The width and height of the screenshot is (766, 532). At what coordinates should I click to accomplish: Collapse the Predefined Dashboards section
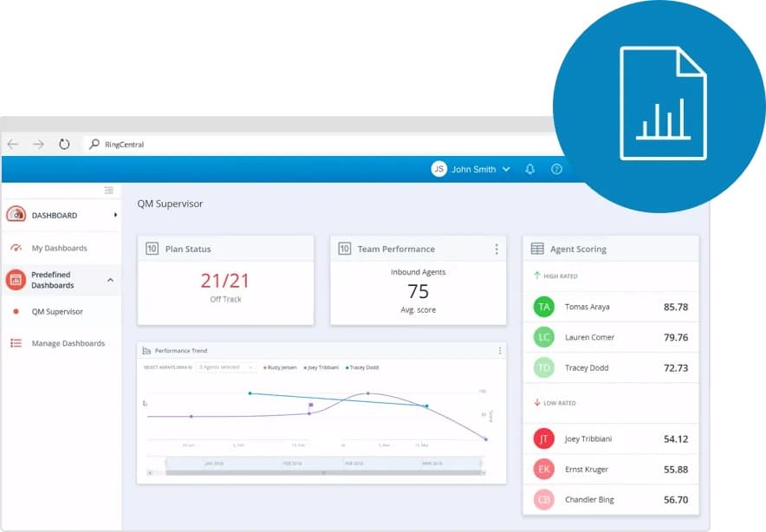coord(110,279)
